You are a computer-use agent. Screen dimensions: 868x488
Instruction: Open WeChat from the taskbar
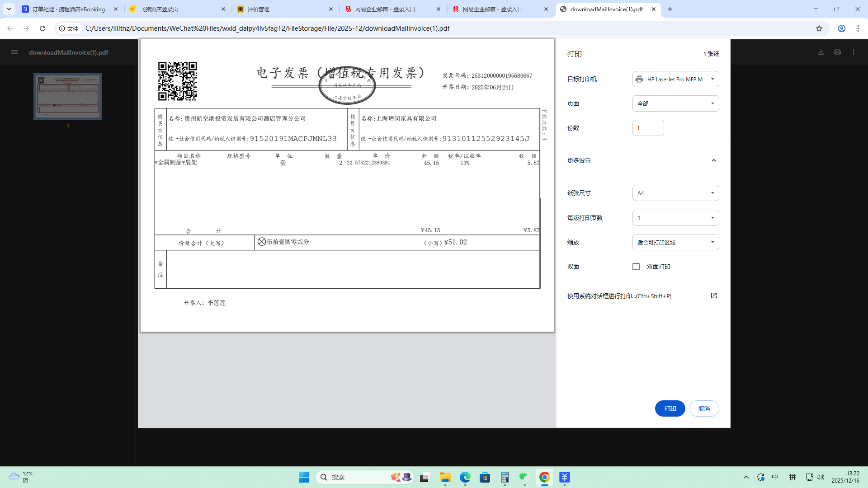point(524,477)
